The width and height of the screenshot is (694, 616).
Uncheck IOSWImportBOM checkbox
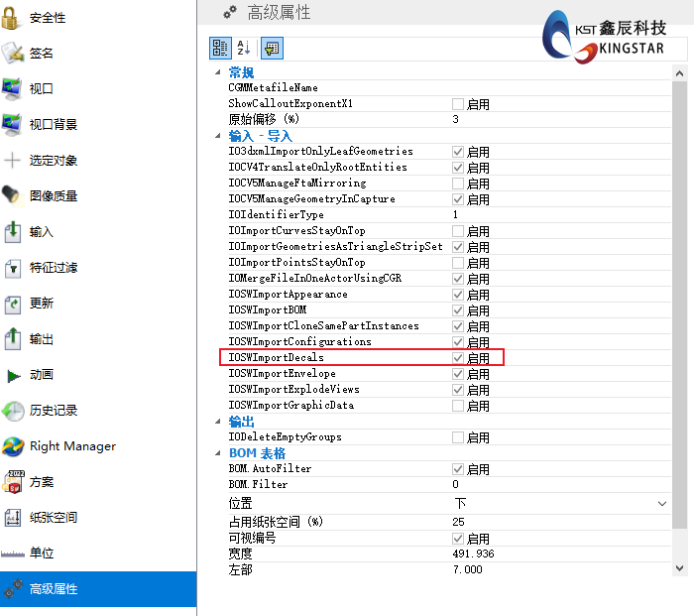pyautogui.click(x=458, y=310)
